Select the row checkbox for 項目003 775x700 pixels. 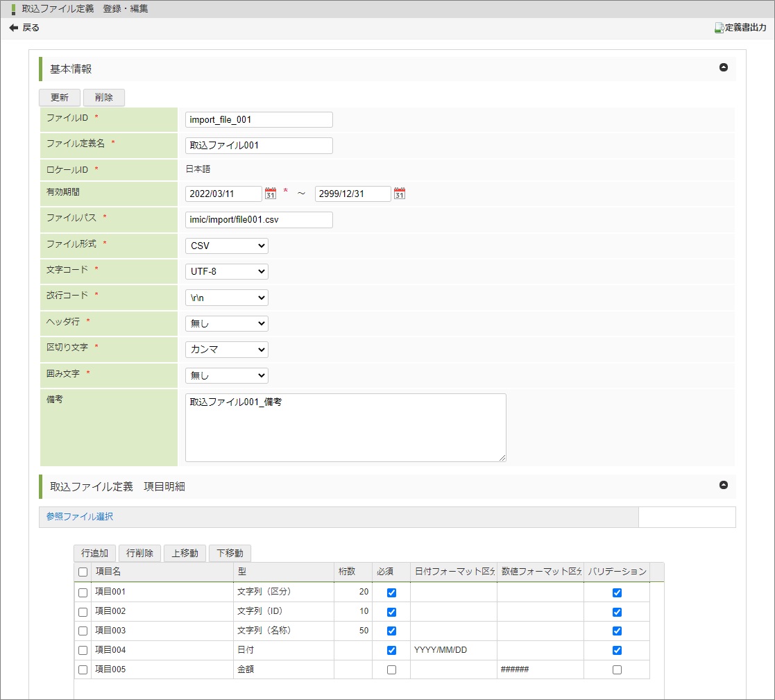pyautogui.click(x=83, y=631)
